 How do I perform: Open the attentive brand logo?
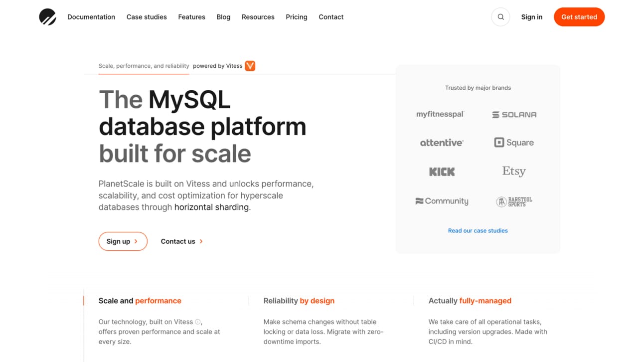tap(442, 143)
